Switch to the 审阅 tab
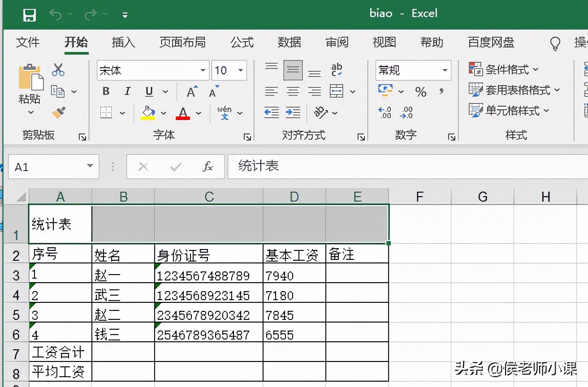This screenshot has width=588, height=387. (x=337, y=43)
